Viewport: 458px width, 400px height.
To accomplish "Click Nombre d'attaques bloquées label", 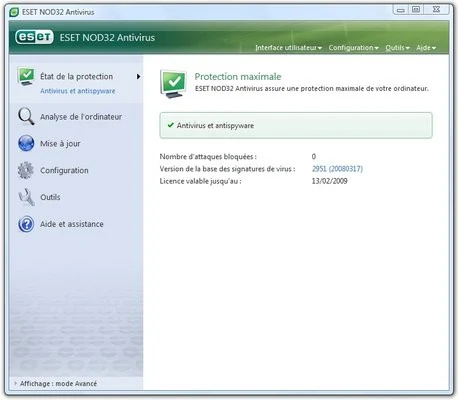I will [x=208, y=156].
